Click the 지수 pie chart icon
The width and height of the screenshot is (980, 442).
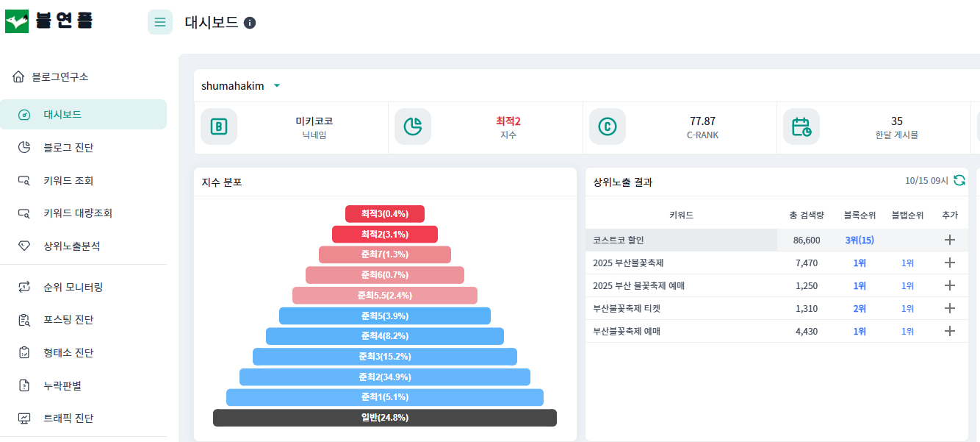point(413,126)
